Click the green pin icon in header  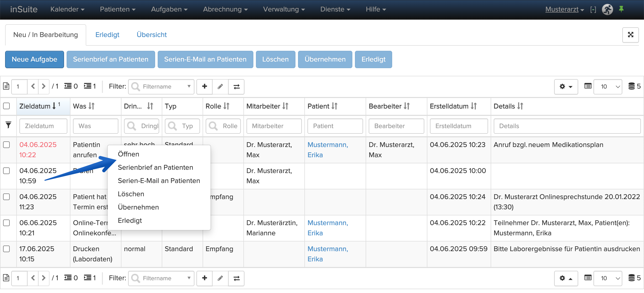(x=621, y=9)
